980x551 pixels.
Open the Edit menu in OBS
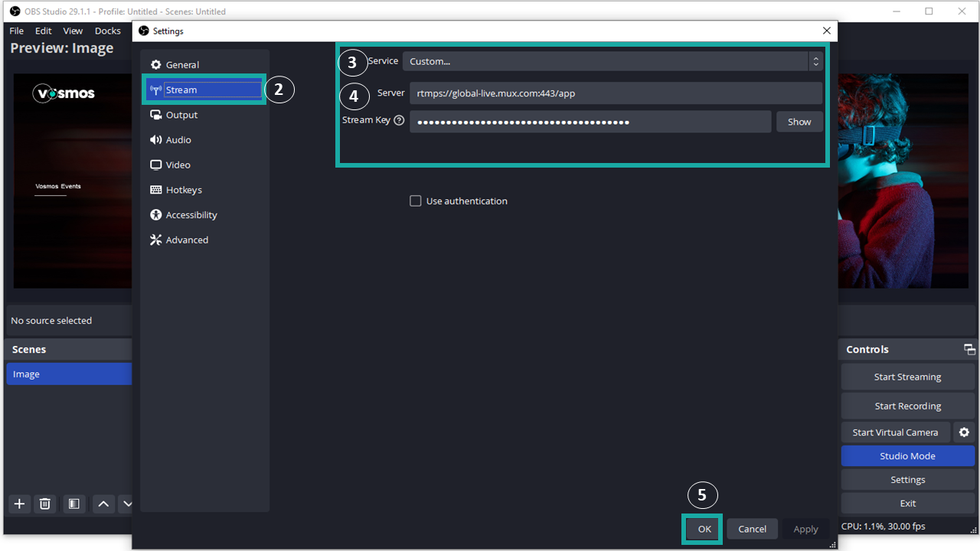pyautogui.click(x=44, y=31)
